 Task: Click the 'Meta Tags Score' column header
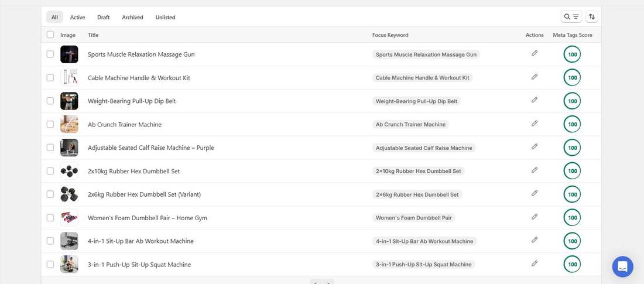tap(573, 35)
